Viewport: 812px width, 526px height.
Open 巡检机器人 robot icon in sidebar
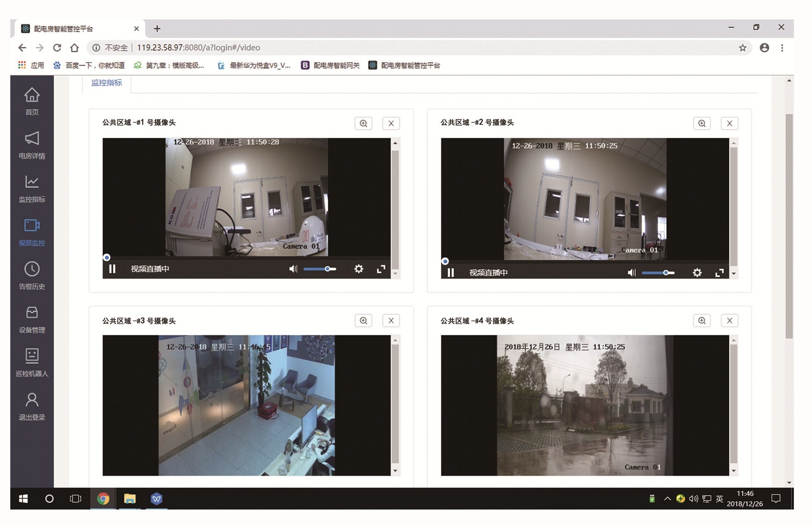pos(32,356)
